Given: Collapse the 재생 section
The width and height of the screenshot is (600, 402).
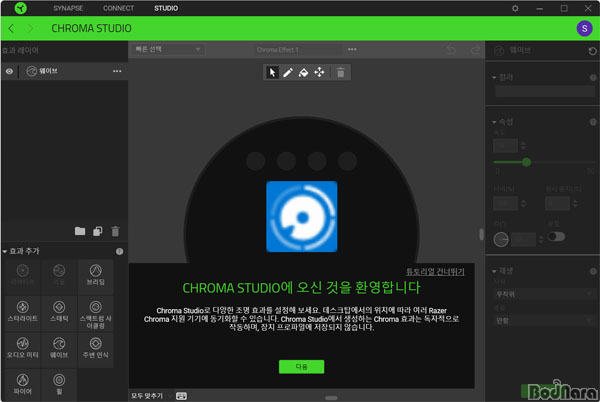Looking at the screenshot, I should click(x=494, y=271).
